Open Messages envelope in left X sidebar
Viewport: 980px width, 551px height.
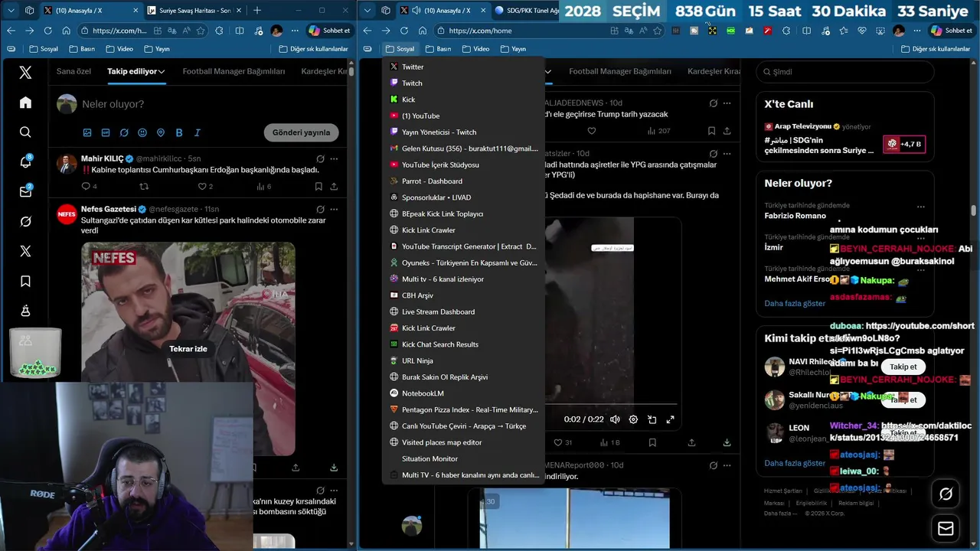click(25, 191)
